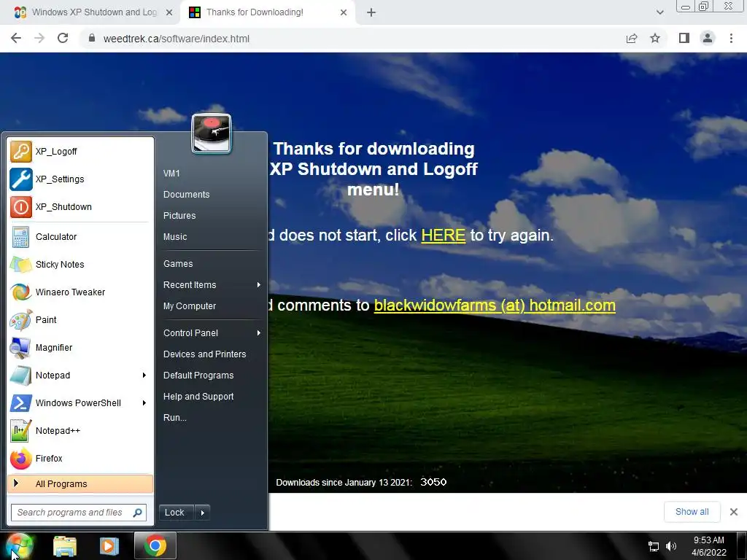Click the user account picture
This screenshot has width=747, height=560.
pyautogui.click(x=212, y=134)
